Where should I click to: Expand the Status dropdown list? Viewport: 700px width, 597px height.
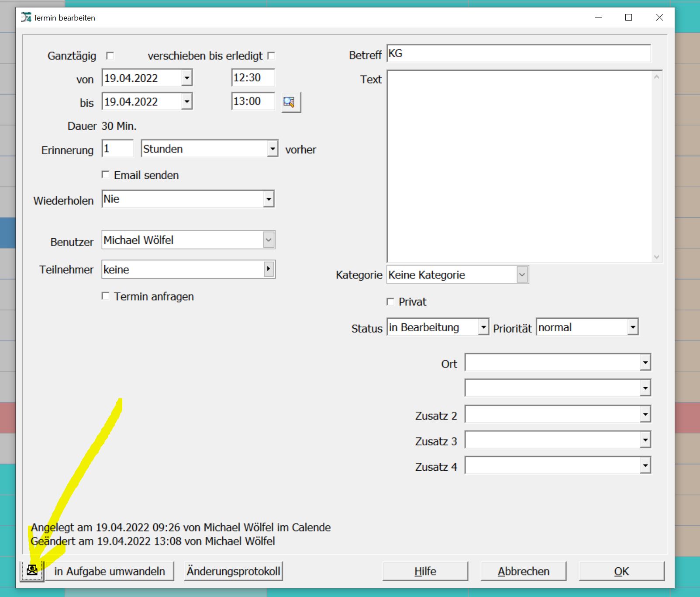pyautogui.click(x=483, y=327)
